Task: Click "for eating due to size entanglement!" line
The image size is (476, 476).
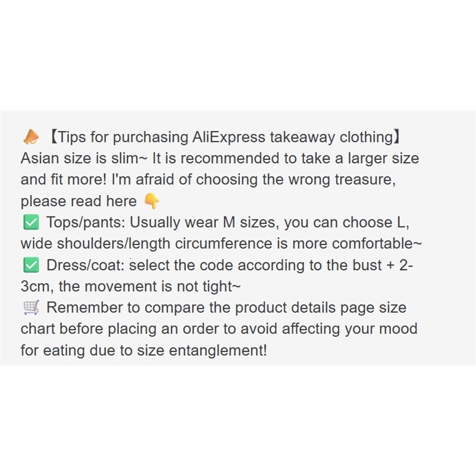Action: pyautogui.click(x=143, y=350)
